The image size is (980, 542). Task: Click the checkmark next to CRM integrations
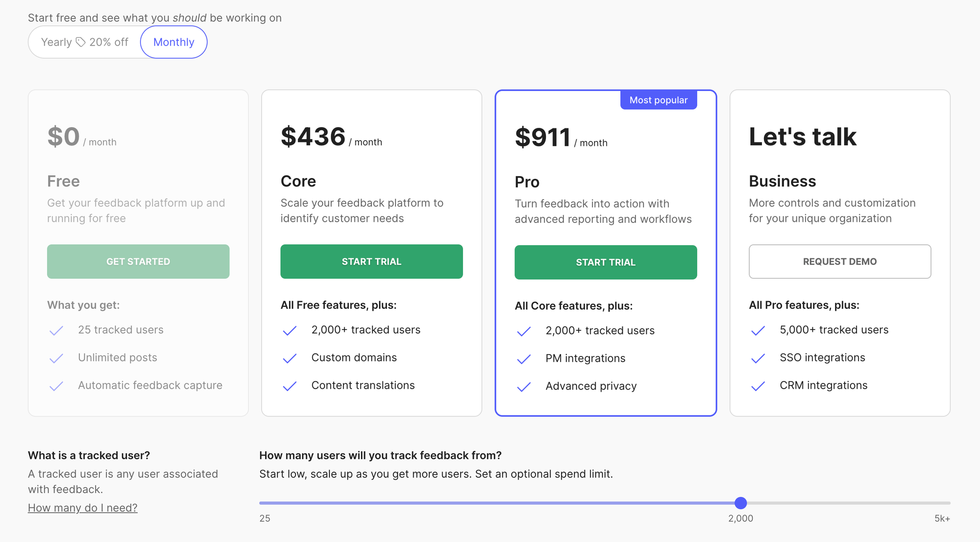(758, 386)
